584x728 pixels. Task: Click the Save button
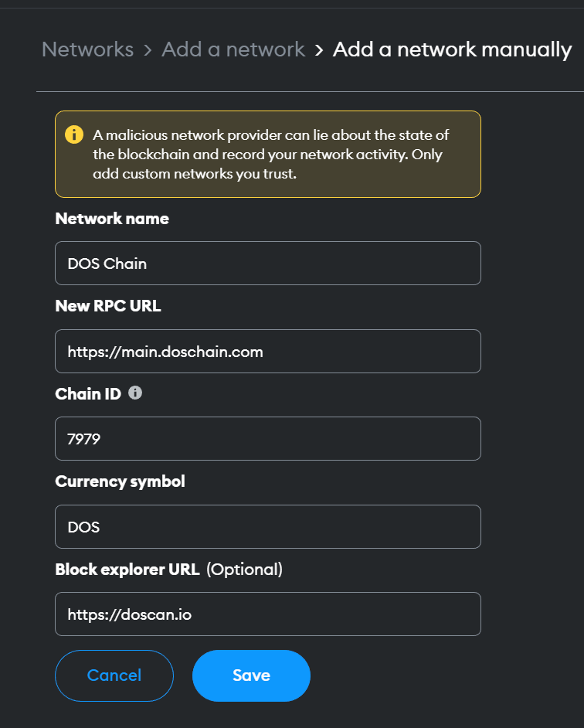coord(251,675)
